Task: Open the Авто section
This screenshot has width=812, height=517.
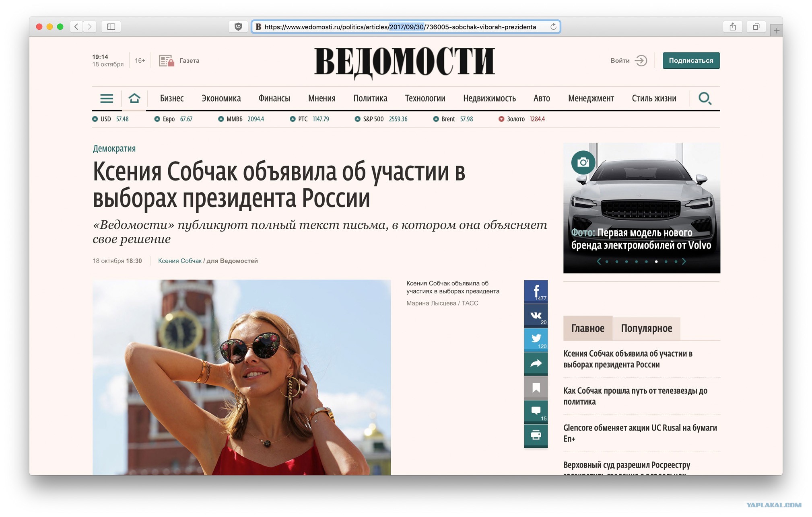Action: tap(542, 98)
